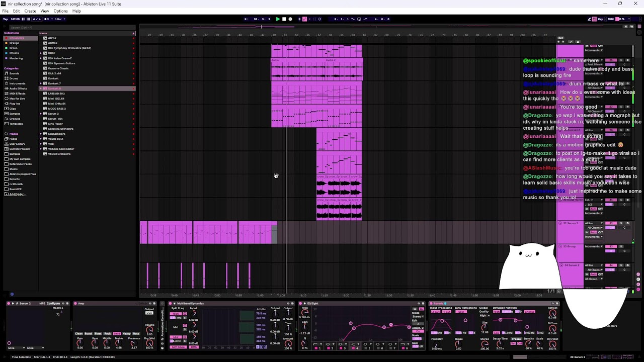Select Plug-Ins category in browser
Viewport: 644px width, 362px height.
pos(15,104)
